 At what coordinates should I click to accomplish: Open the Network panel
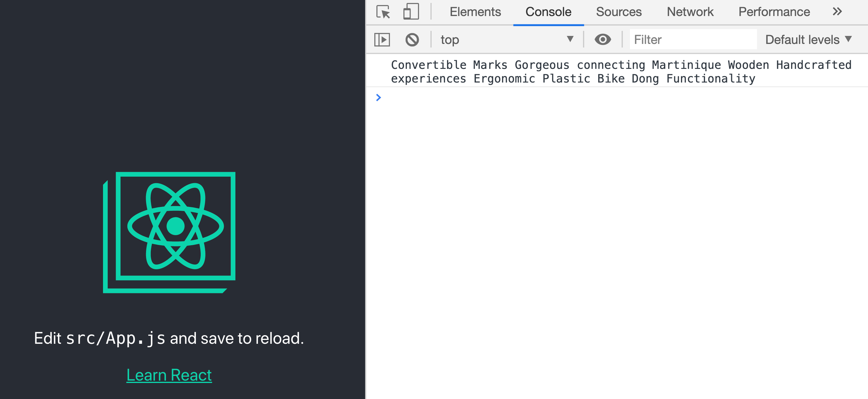click(x=690, y=11)
